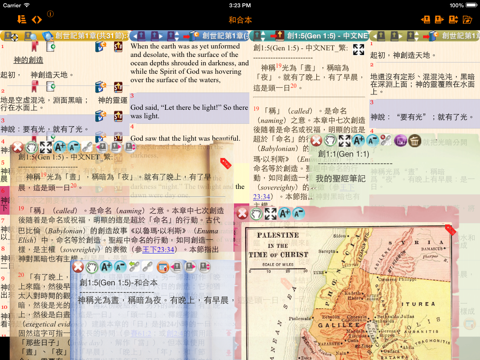This screenshot has height=360, width=480.
Task: Go to previous verse in 中文NET scroll popup
Action: (102, 147)
